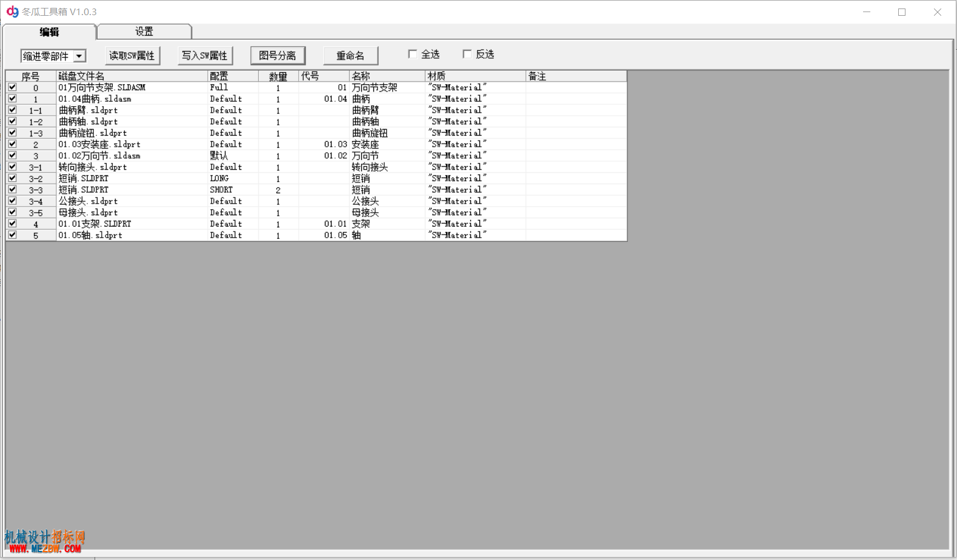Uncheck the checkbox for 01.02万向节.sldasm row
Image resolution: width=957 pixels, height=560 pixels.
point(12,156)
